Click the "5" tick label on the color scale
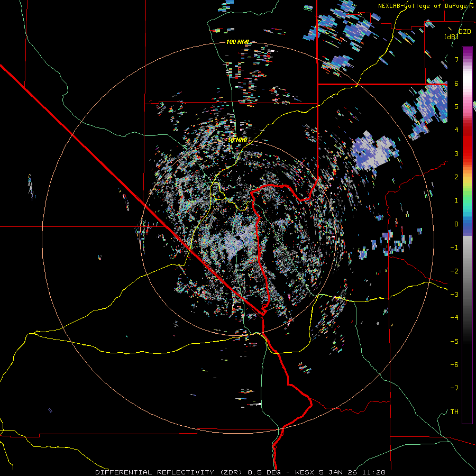 coord(456,106)
